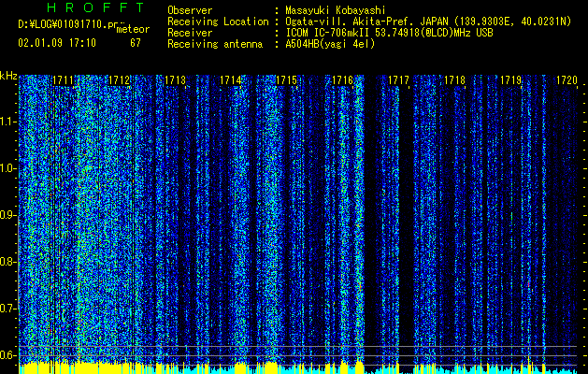Click the receiver info ICOM IC-706mkII
This screenshot has height=374, width=588.
click(328, 33)
